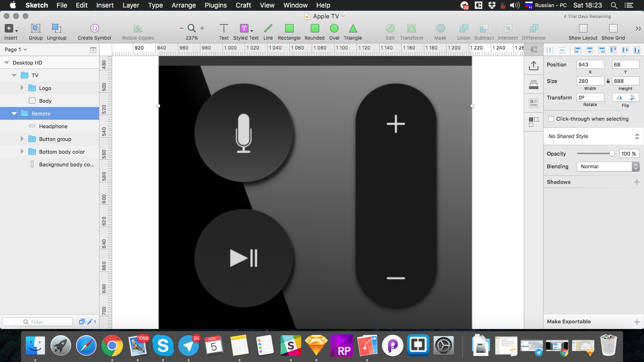The height and width of the screenshot is (362, 644).
Task: Open the Show Grid toolbar option
Action: [613, 29]
